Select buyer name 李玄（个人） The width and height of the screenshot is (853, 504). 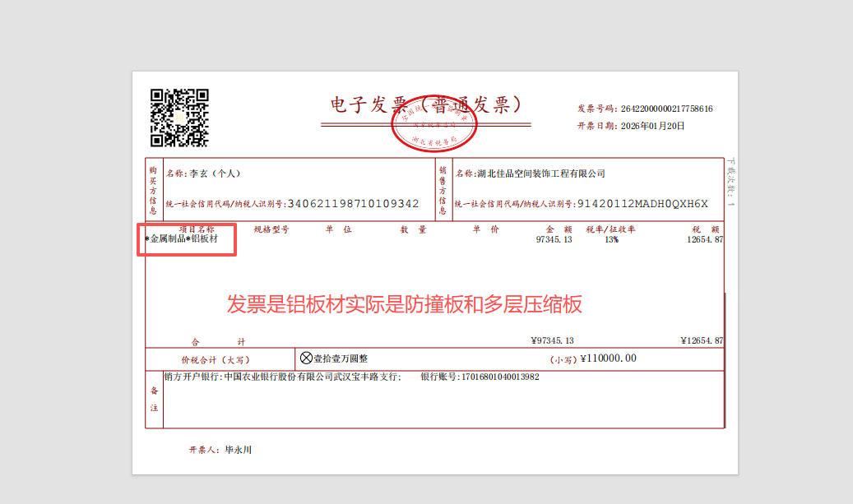[215, 173]
